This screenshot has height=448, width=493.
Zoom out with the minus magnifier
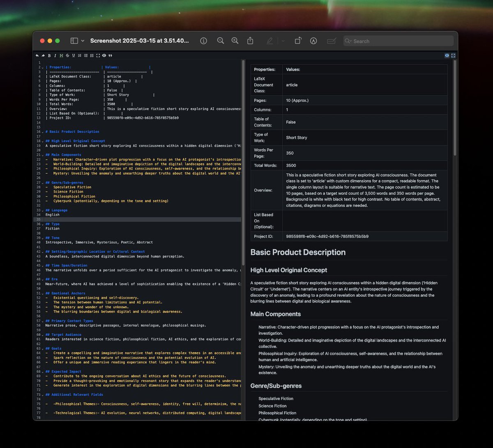tap(221, 41)
